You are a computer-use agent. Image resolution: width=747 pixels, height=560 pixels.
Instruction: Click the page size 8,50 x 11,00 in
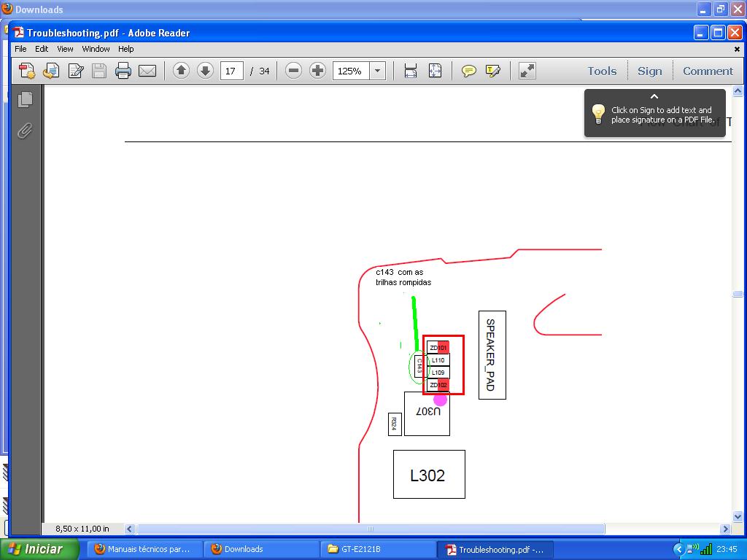click(x=82, y=529)
